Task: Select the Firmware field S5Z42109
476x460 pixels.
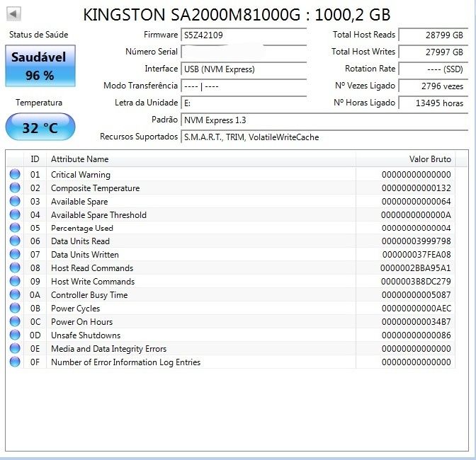Action: [x=244, y=35]
